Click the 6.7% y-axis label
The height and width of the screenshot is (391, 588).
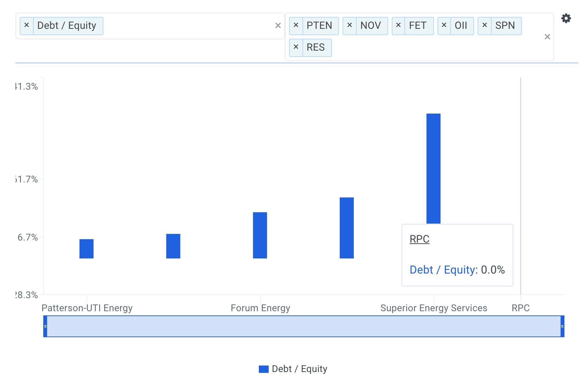click(x=27, y=237)
